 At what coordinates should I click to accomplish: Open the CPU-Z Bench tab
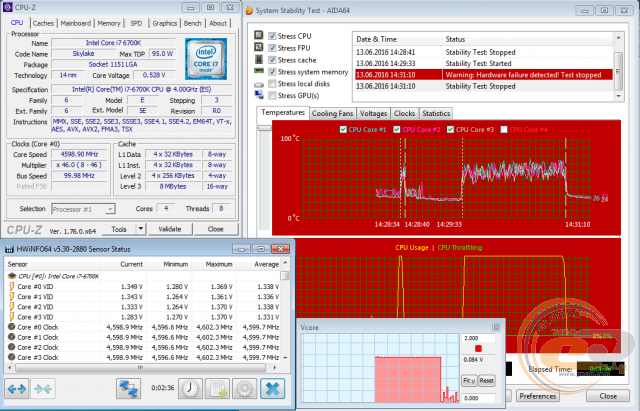coord(193,23)
